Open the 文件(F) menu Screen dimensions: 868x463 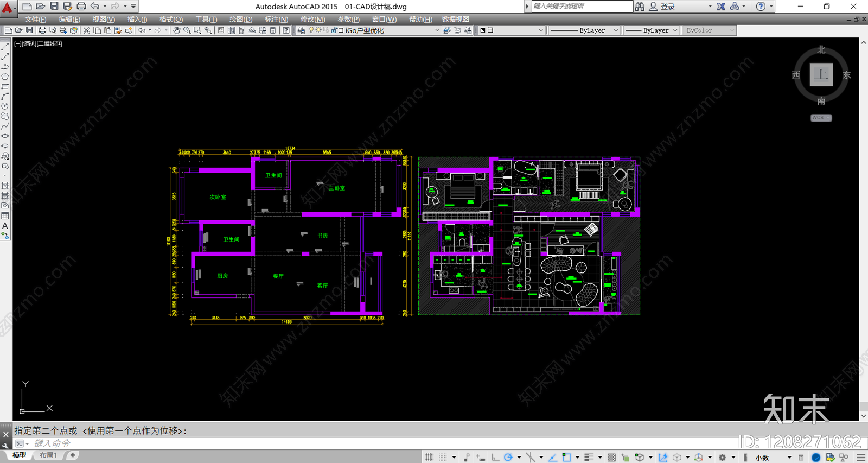pyautogui.click(x=35, y=19)
